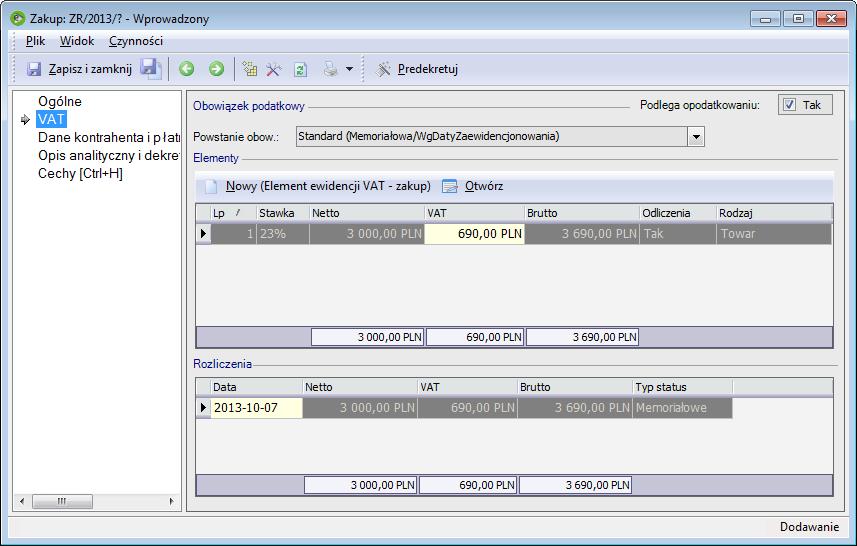Click the current-section arrow beside VAT
The height and width of the screenshot is (546, 857).
25,119
